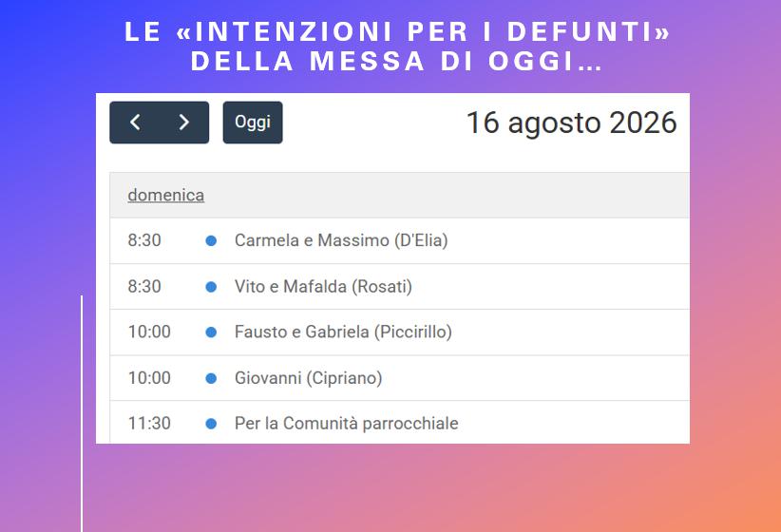Screen dimensions: 781x532
Task: Open Vito e Mafalda (Rosati) event
Action: [x=323, y=287]
